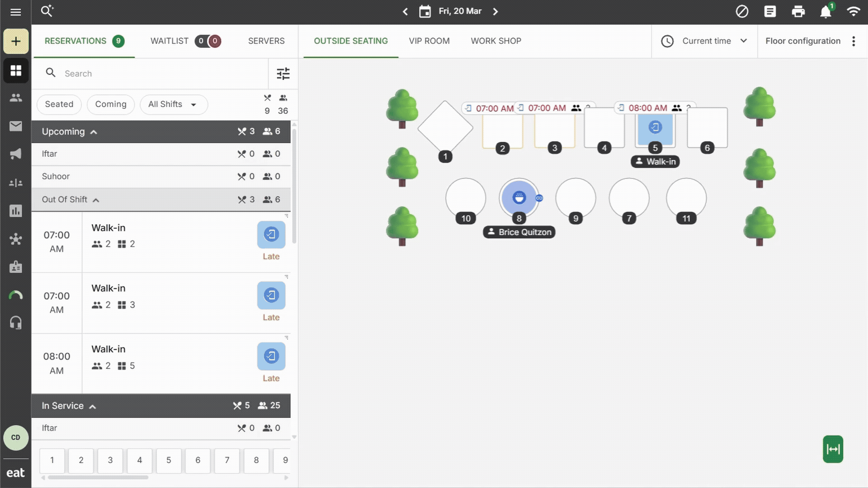Open the All Shifts dropdown
The height and width of the screenshot is (488, 868).
pyautogui.click(x=173, y=104)
